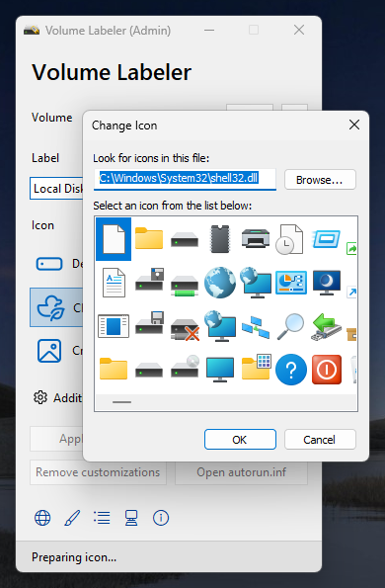Select the networked computers icon
The image size is (385, 588).
click(256, 327)
